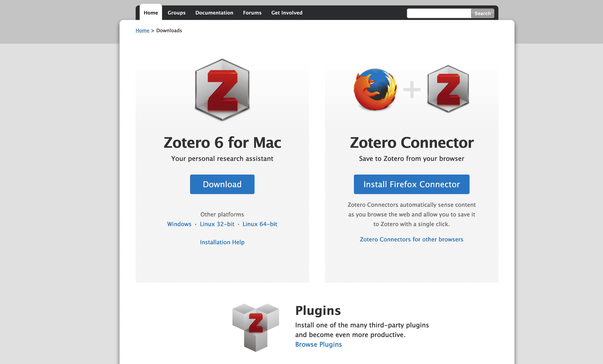
Task: Go to the Documentation tab
Action: coord(214,12)
